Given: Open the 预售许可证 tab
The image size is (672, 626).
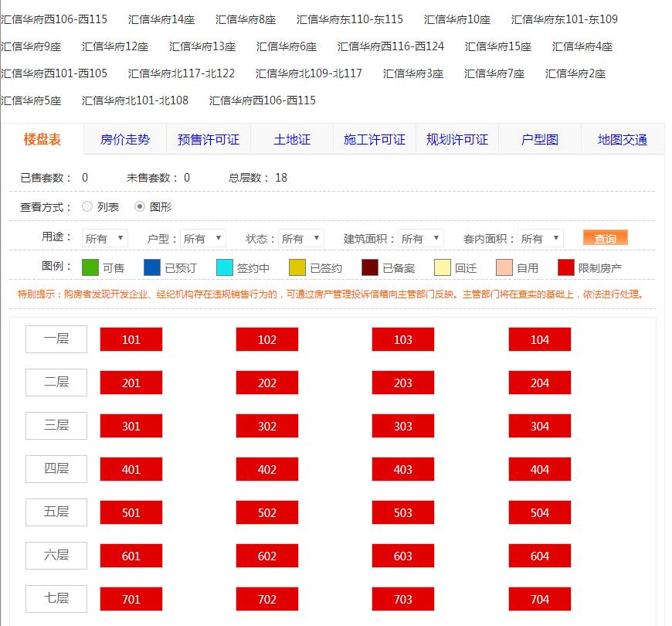Looking at the screenshot, I should pyautogui.click(x=209, y=140).
